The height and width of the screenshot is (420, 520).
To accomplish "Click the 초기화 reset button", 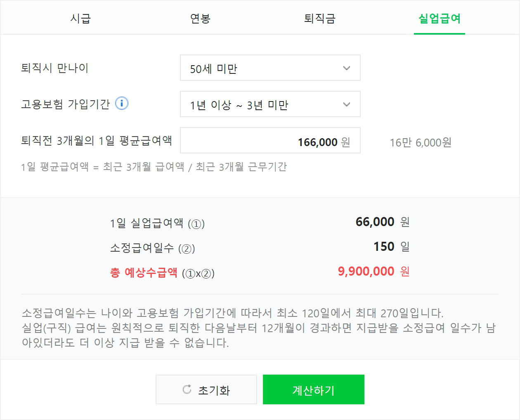I will [206, 389].
